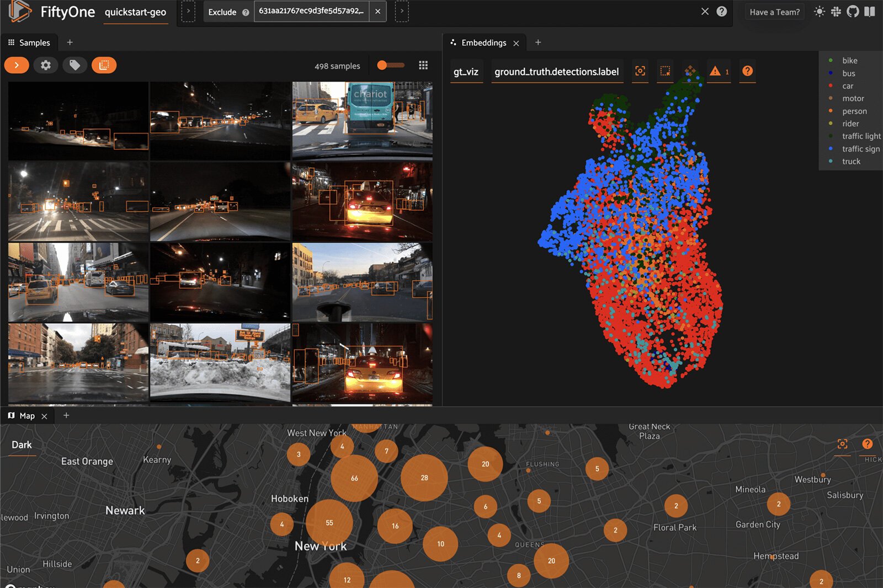The image size is (883, 588).
Task: Open the Embeddings help icon
Action: (747, 71)
